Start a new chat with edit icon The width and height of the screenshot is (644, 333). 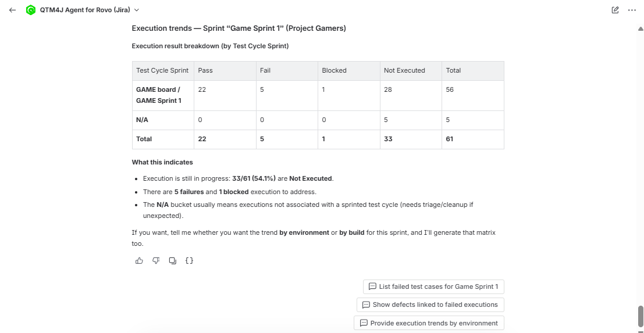click(x=615, y=10)
